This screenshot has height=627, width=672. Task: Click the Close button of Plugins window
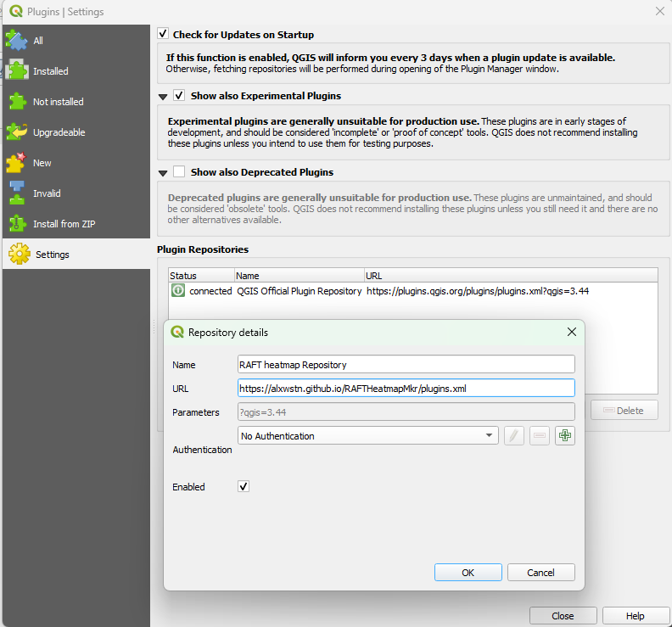pos(563,616)
